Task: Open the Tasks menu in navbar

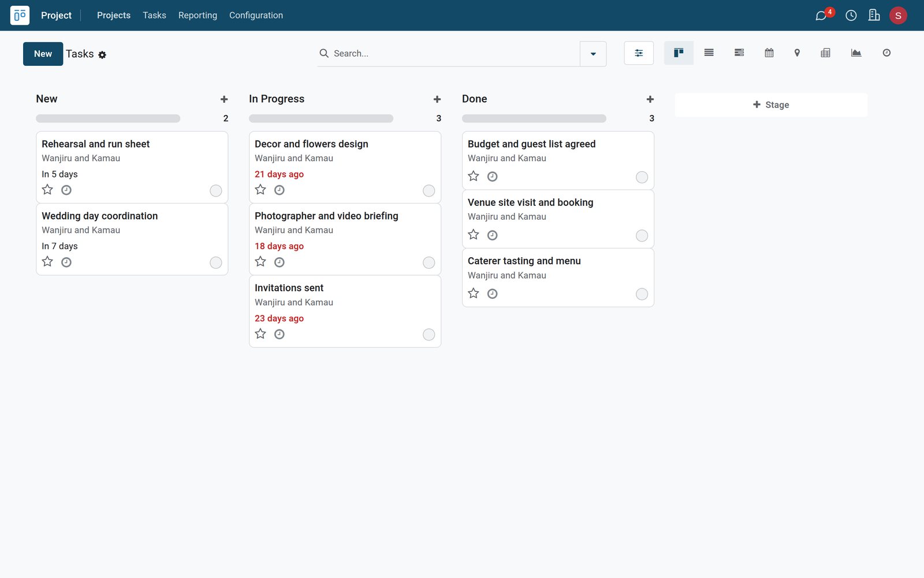Action: [154, 16]
